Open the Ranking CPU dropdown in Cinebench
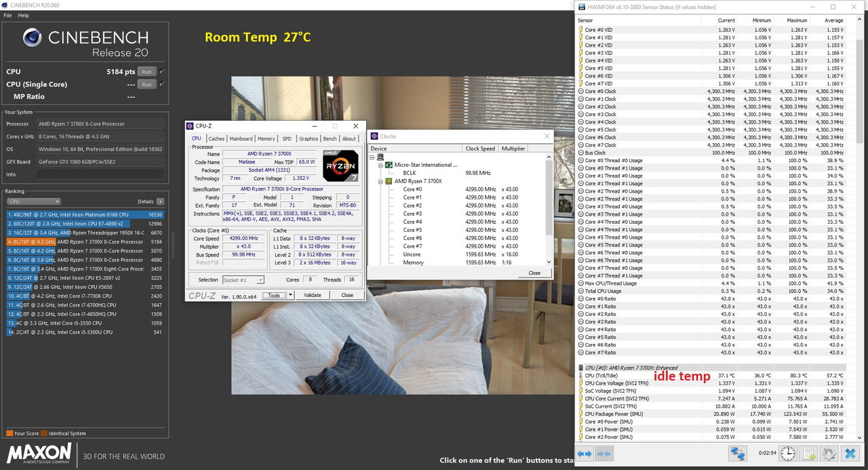 [x=34, y=201]
